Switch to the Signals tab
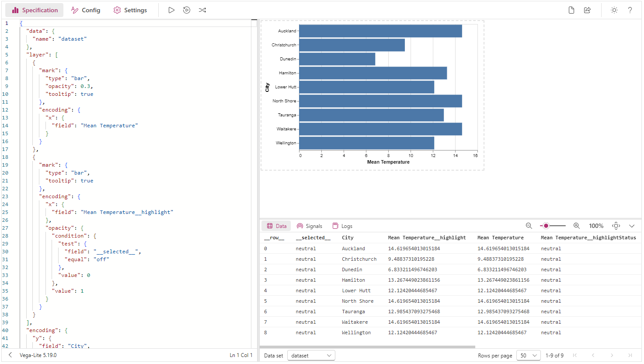Viewport: 644px width, 364px height. click(x=310, y=226)
